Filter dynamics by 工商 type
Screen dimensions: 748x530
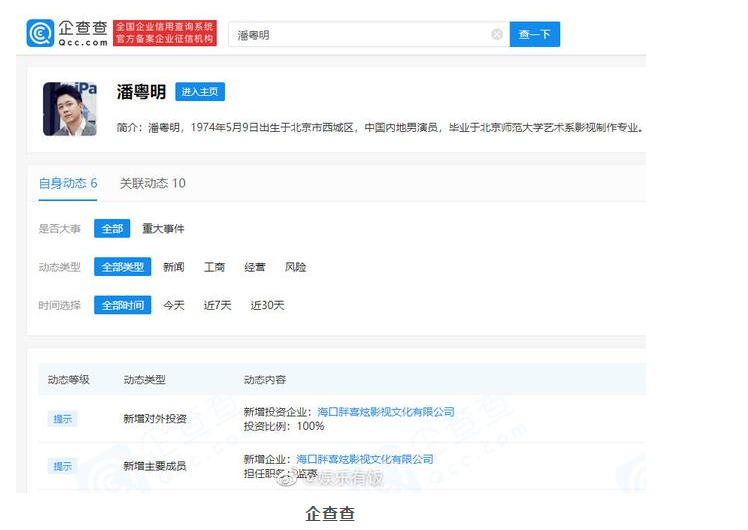(215, 267)
